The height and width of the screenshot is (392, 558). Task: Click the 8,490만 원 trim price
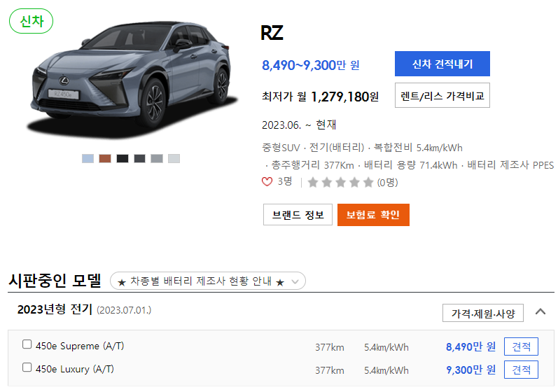pos(470,346)
